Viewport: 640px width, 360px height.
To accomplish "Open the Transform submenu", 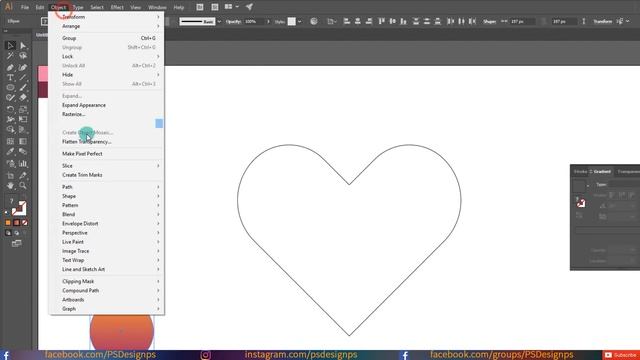I will click(x=107, y=17).
